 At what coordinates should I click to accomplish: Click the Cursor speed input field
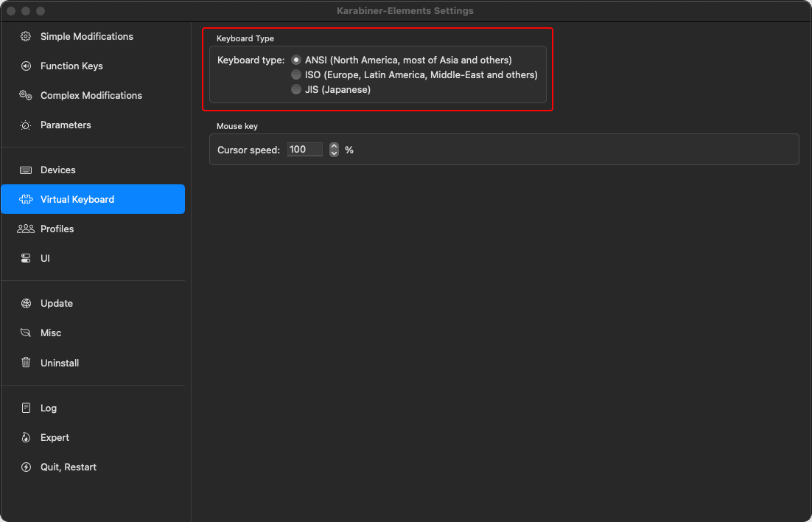point(305,149)
